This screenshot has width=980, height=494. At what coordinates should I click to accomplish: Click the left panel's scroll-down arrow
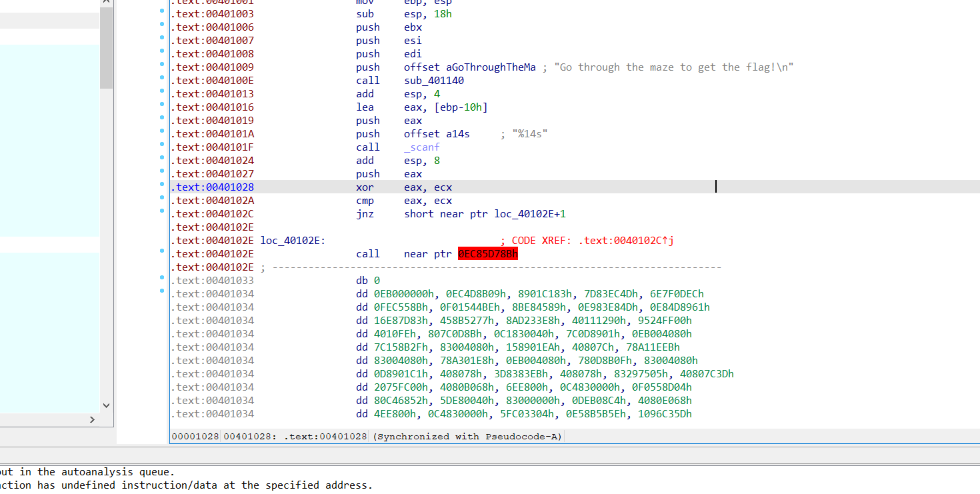pyautogui.click(x=106, y=405)
